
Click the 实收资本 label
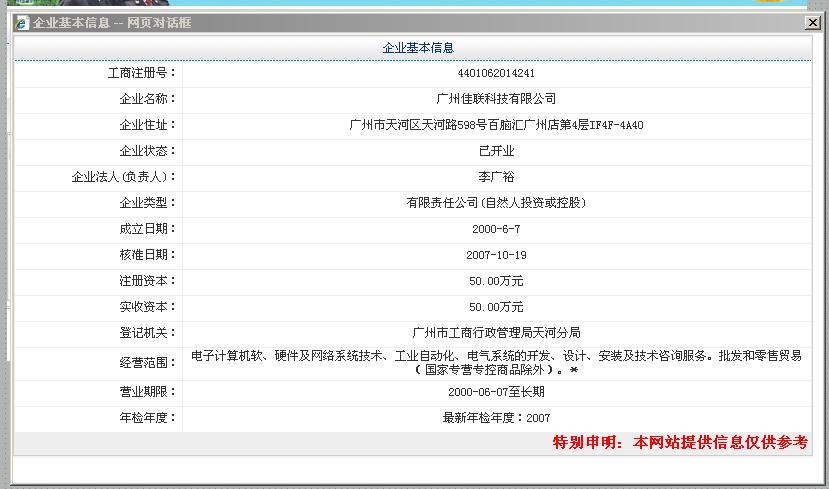(148, 307)
